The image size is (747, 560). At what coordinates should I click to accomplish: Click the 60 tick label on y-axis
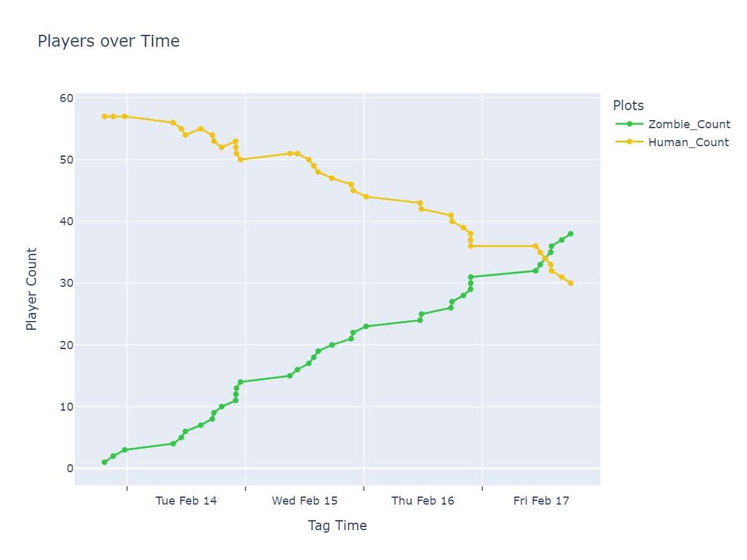(67, 98)
